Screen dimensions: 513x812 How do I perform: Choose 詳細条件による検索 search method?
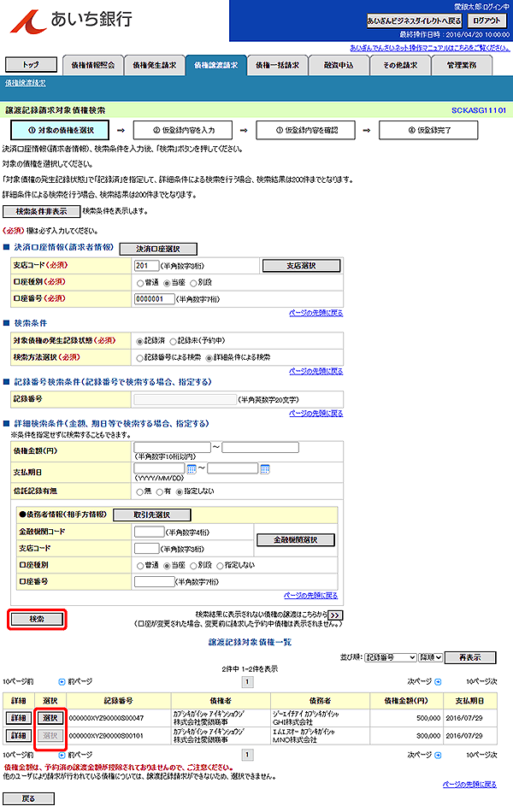[209, 358]
